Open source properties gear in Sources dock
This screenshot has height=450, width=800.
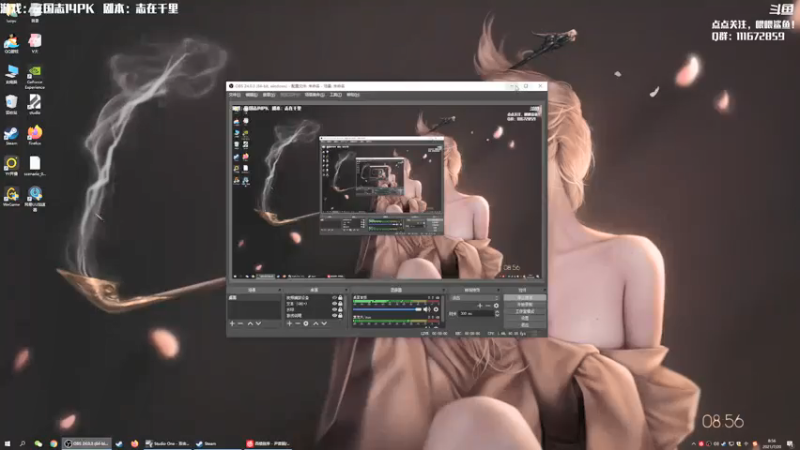pyautogui.click(x=306, y=323)
